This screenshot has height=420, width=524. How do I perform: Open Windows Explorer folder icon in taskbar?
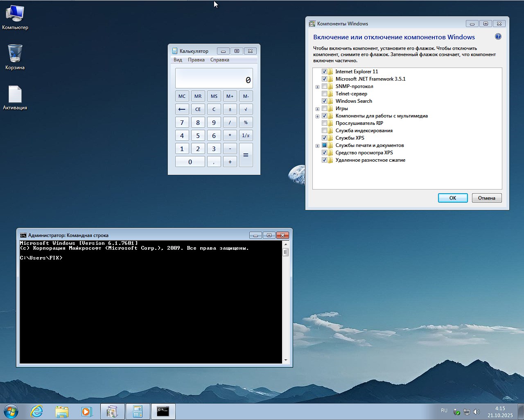(62, 411)
